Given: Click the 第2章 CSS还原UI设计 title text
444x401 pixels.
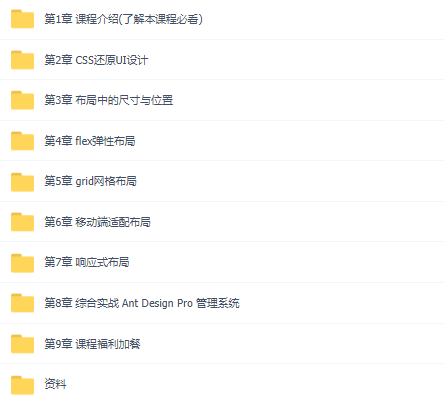Looking at the screenshot, I should point(96,60).
